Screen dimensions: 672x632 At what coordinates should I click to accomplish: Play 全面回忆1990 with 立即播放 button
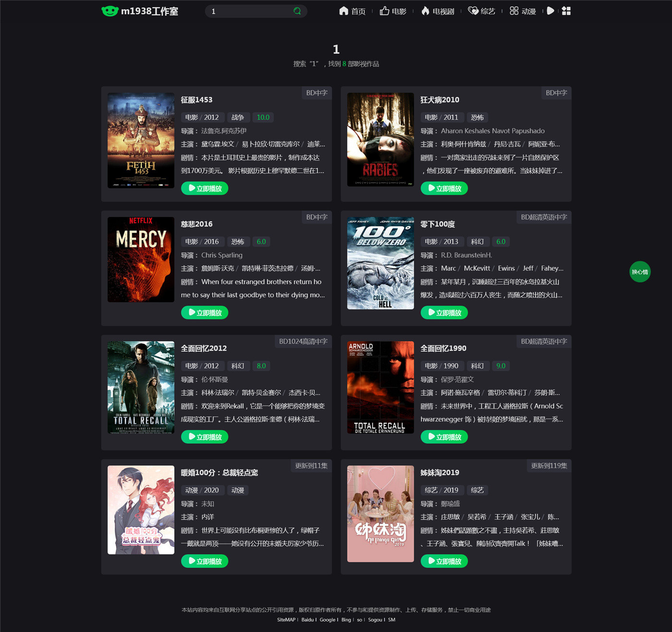point(444,437)
